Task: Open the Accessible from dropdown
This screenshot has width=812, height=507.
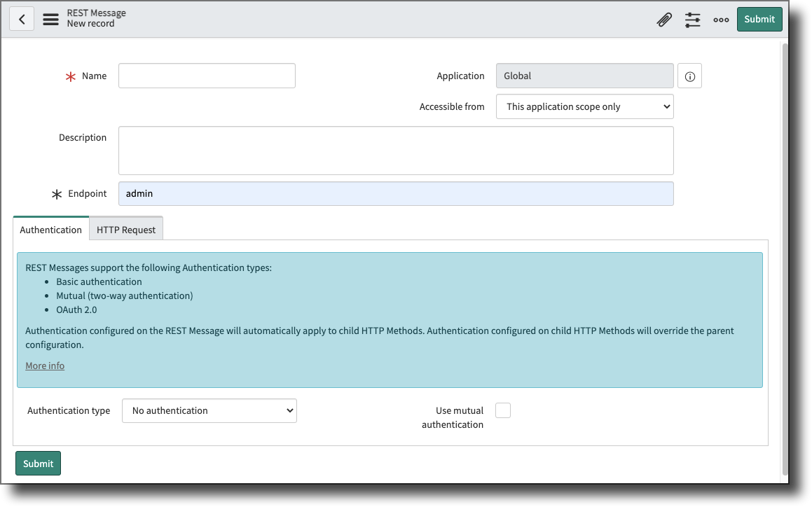Action: tap(584, 106)
